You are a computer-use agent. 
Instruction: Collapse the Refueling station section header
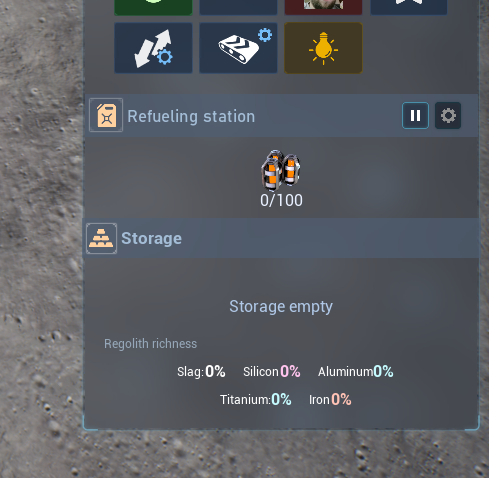tap(282, 115)
